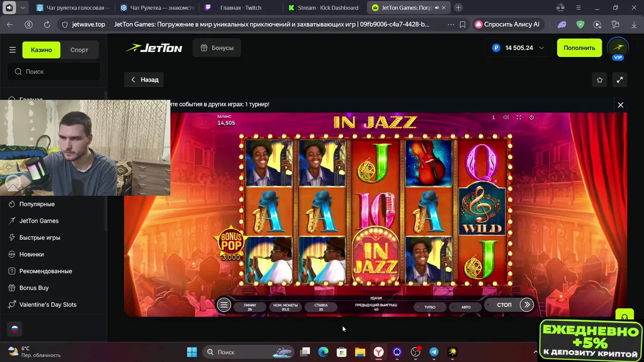Open the Бонусы bonuses button

click(x=217, y=48)
